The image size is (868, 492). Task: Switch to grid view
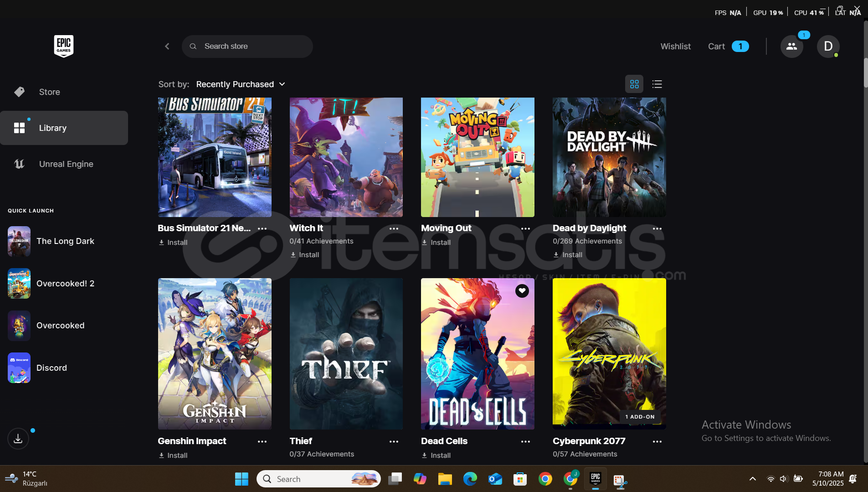tap(634, 84)
